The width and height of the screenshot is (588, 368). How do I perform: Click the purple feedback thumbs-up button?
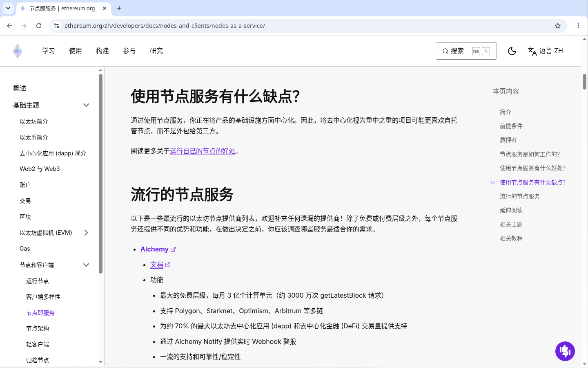[565, 351]
